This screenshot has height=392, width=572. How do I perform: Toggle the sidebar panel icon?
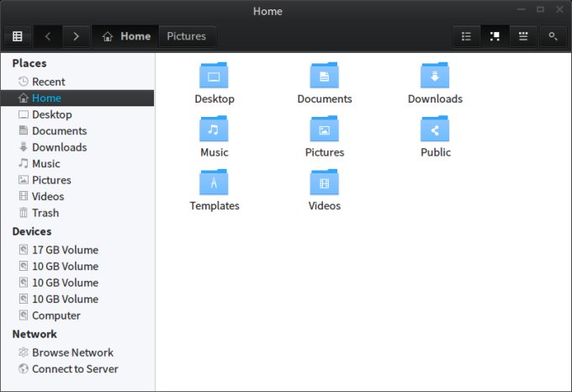(18, 36)
